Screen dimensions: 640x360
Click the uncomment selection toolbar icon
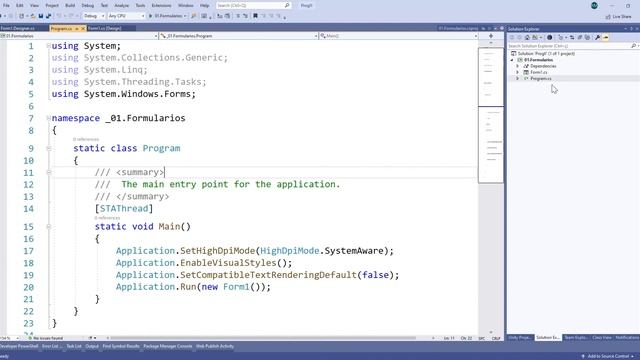(x=245, y=16)
